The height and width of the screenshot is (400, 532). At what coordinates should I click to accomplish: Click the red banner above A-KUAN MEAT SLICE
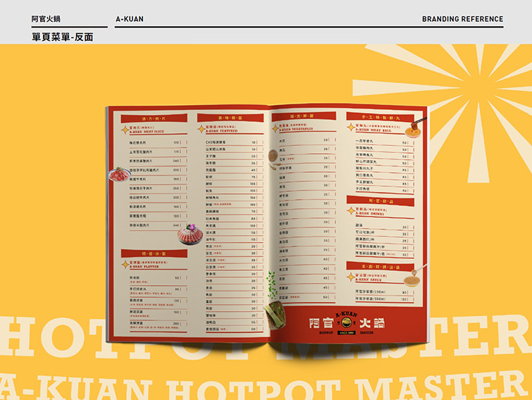pos(154,119)
